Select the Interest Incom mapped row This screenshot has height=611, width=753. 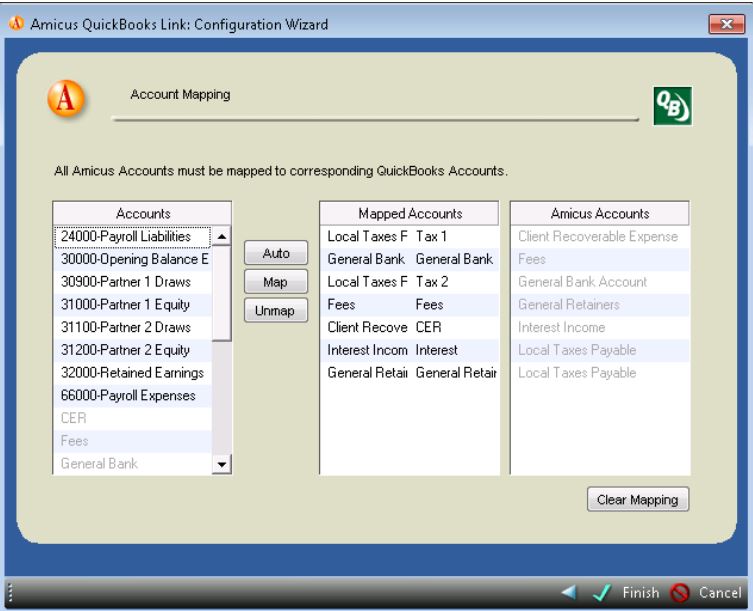pyautogui.click(x=409, y=350)
